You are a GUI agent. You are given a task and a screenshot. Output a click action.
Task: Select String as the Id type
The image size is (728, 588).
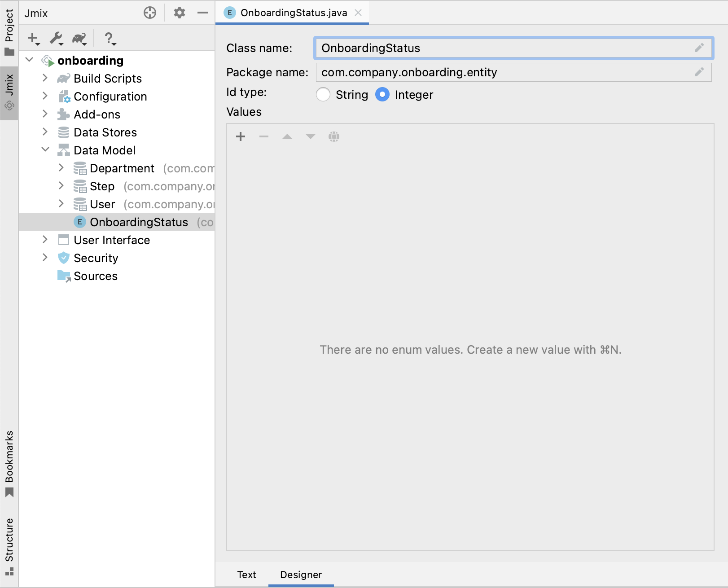click(x=323, y=95)
